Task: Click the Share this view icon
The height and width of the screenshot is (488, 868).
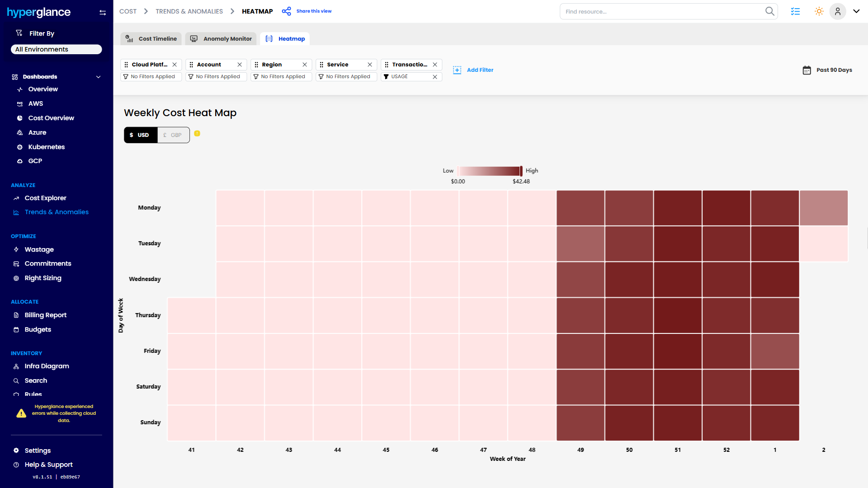Action: (286, 11)
